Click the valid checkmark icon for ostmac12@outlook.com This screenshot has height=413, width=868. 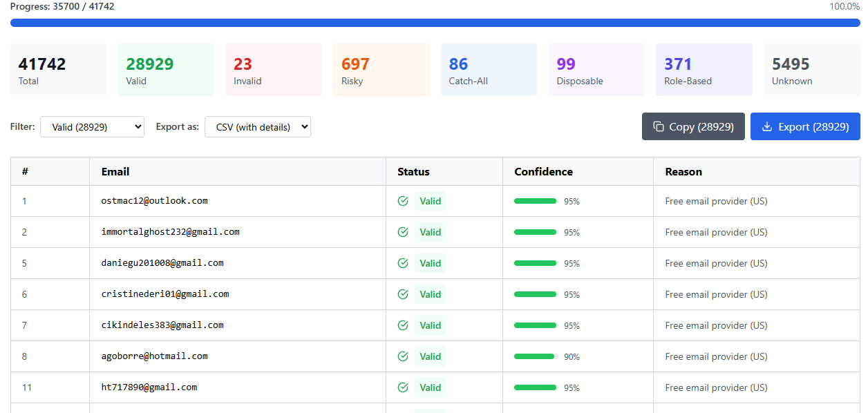403,201
